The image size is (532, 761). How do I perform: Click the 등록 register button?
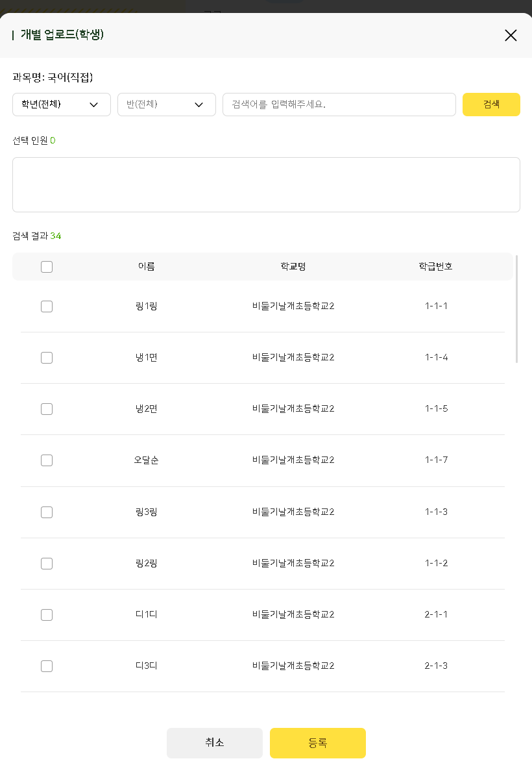click(318, 743)
